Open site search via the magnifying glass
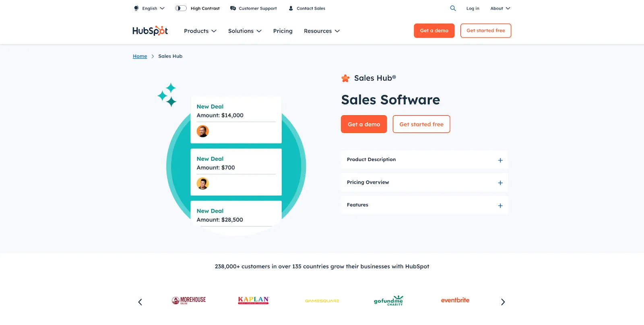644x325 pixels. (x=452, y=8)
